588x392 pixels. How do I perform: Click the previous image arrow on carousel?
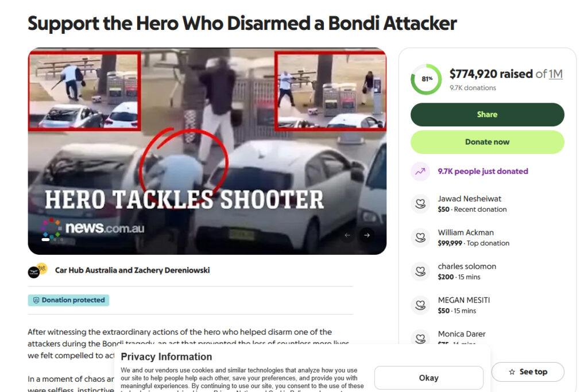347,235
